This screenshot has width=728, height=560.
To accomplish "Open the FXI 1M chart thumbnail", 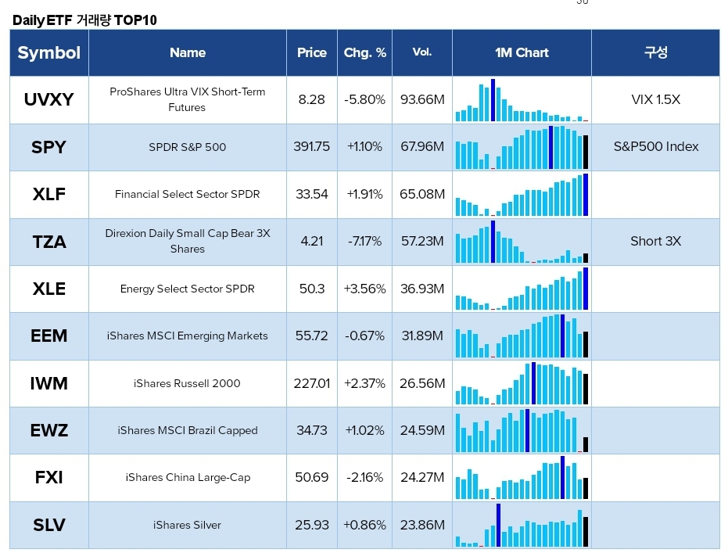I will (522, 478).
